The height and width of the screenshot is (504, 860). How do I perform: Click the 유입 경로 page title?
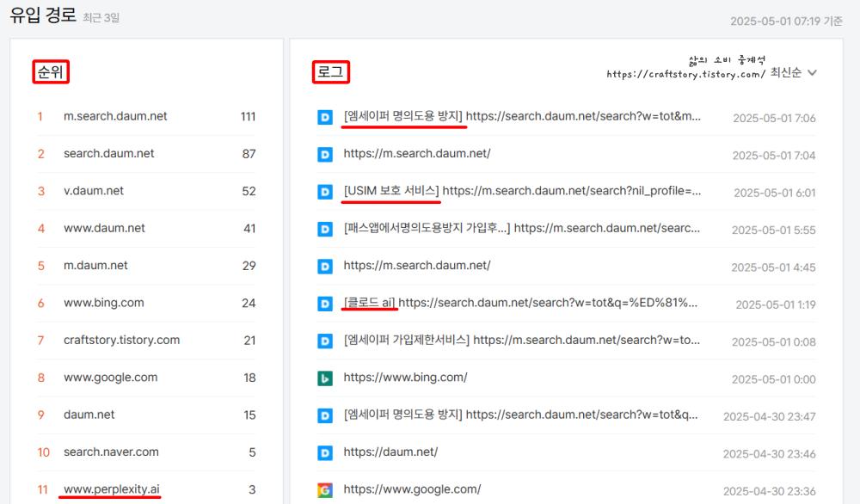coord(43,15)
